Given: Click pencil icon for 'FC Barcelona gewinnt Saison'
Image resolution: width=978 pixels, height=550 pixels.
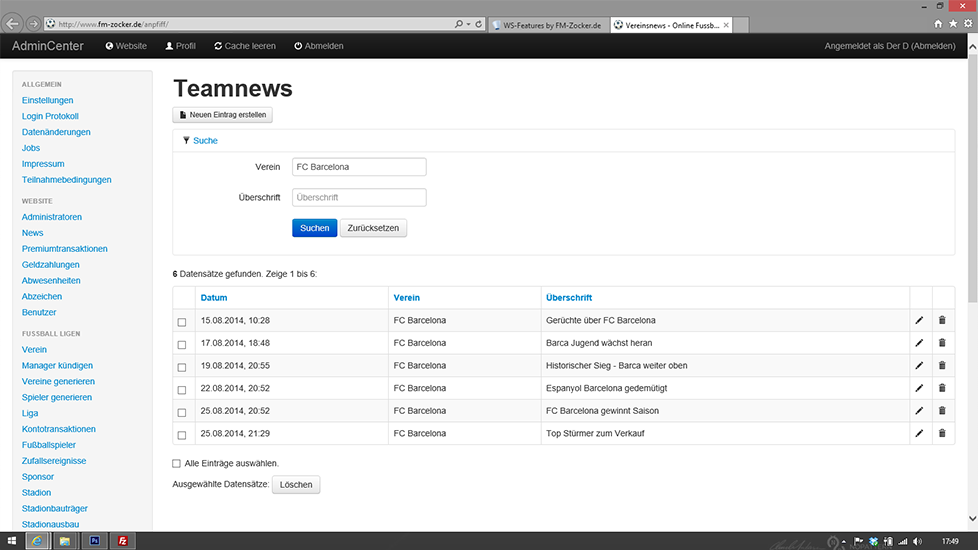Looking at the screenshot, I should click(919, 411).
